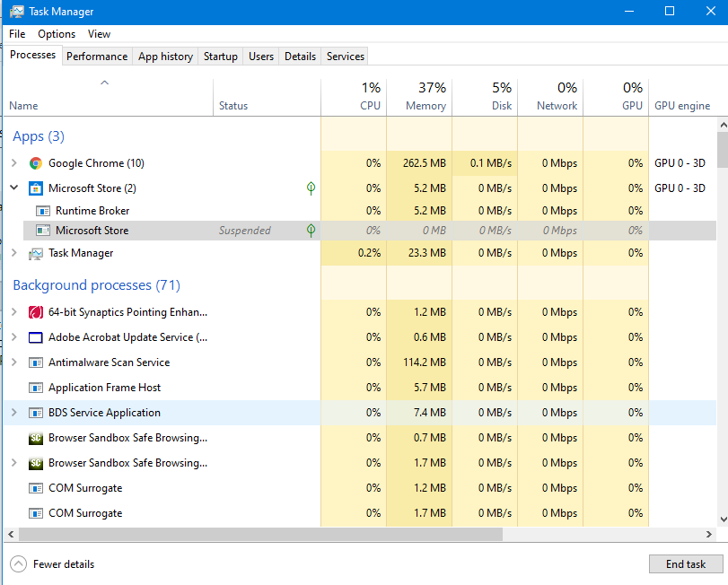Viewport: 728px width, 585px height.
Task: Click GPU 0 - 3D for Google Chrome
Action: pyautogui.click(x=680, y=163)
